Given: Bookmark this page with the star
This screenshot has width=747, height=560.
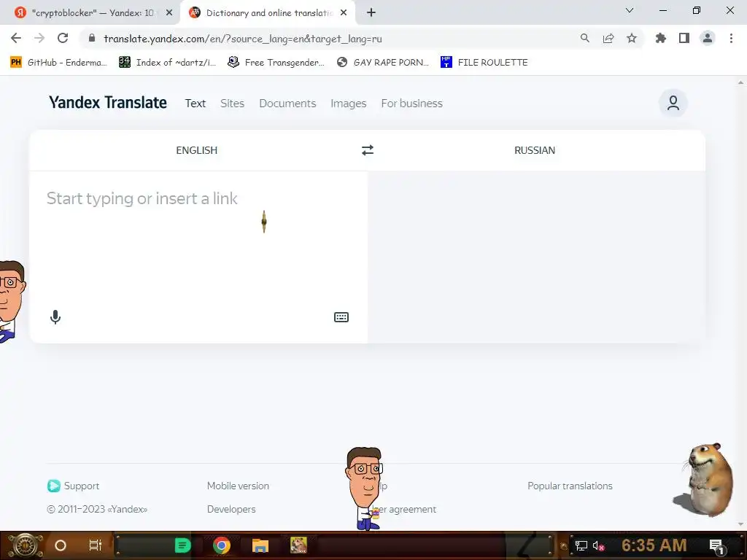Looking at the screenshot, I should (x=631, y=38).
